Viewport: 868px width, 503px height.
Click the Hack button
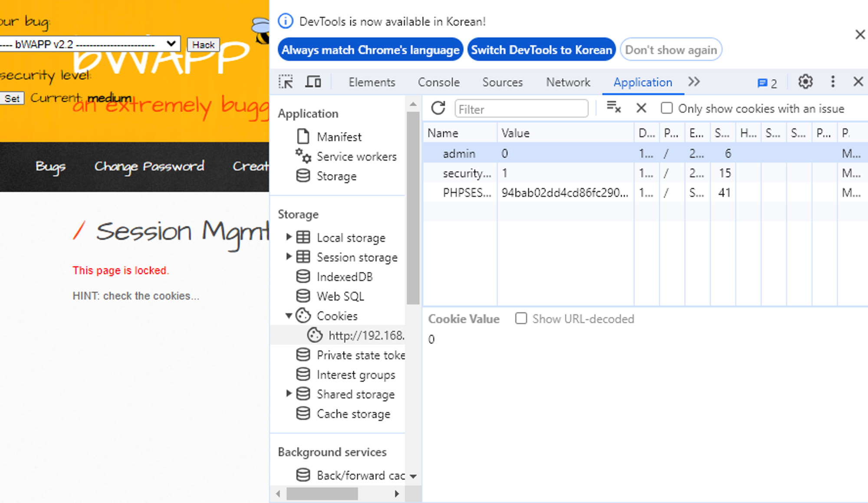[203, 44]
